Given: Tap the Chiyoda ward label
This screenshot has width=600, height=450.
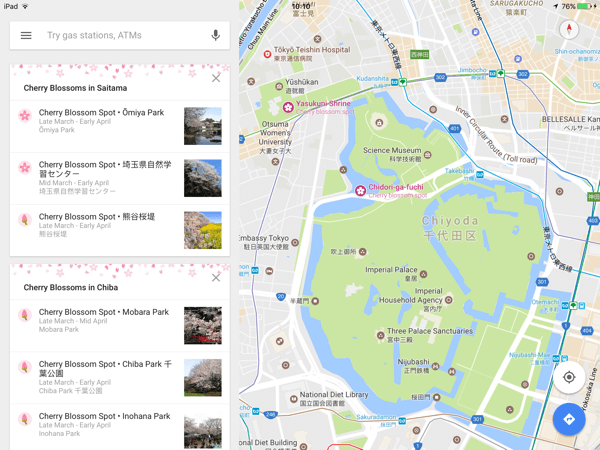Looking at the screenshot, I should 450,228.
